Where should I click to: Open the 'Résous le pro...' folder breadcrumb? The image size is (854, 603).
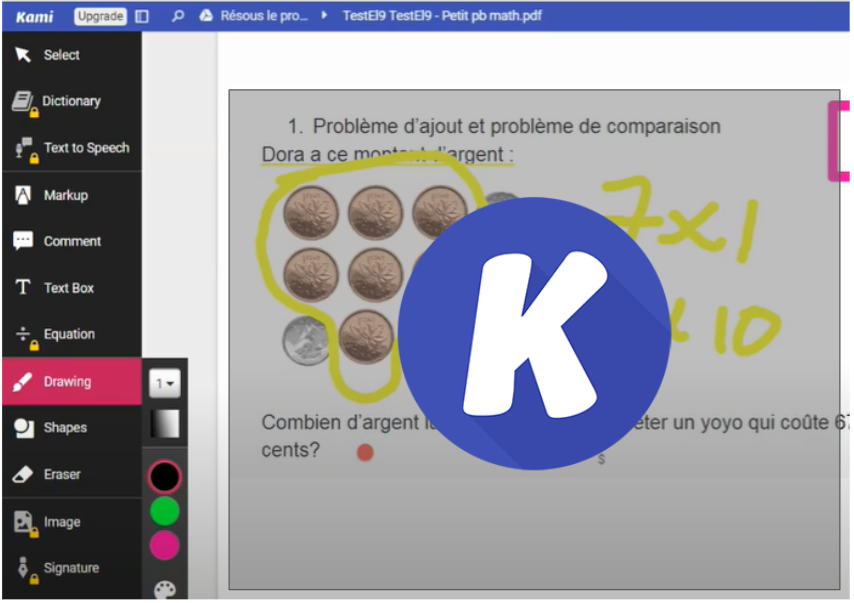(264, 16)
